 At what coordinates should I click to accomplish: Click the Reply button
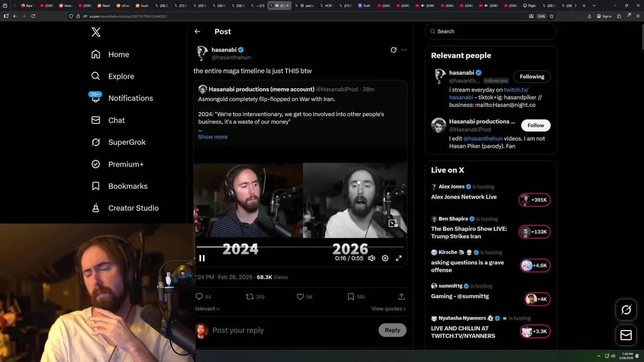pyautogui.click(x=392, y=330)
